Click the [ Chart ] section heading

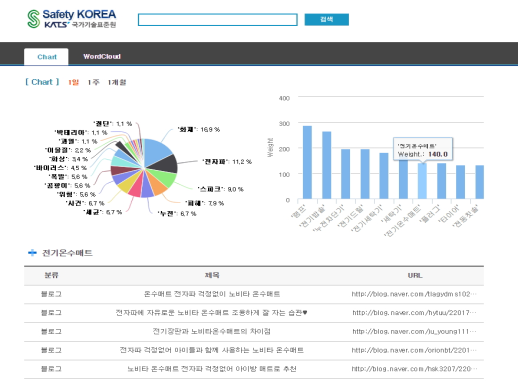[42, 82]
